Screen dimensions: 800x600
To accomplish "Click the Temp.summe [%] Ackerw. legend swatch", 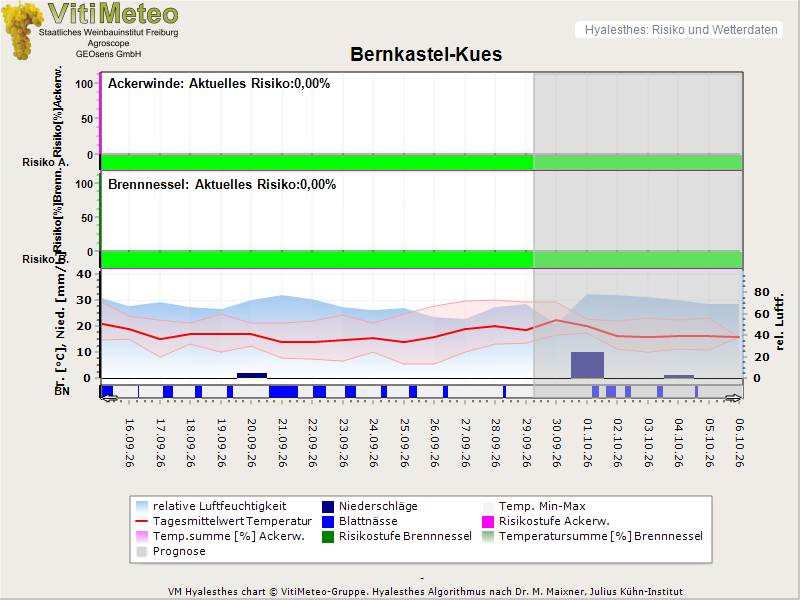I will [x=142, y=536].
